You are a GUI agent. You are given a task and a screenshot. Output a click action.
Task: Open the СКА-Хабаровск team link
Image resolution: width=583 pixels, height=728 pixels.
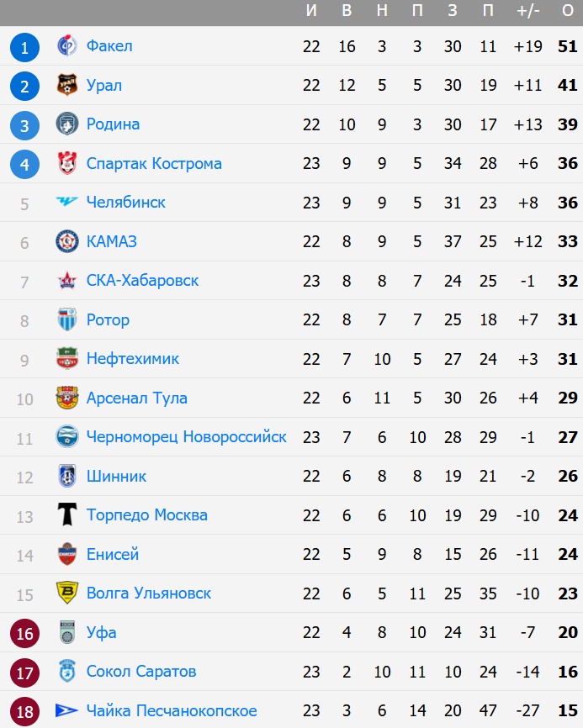142,280
